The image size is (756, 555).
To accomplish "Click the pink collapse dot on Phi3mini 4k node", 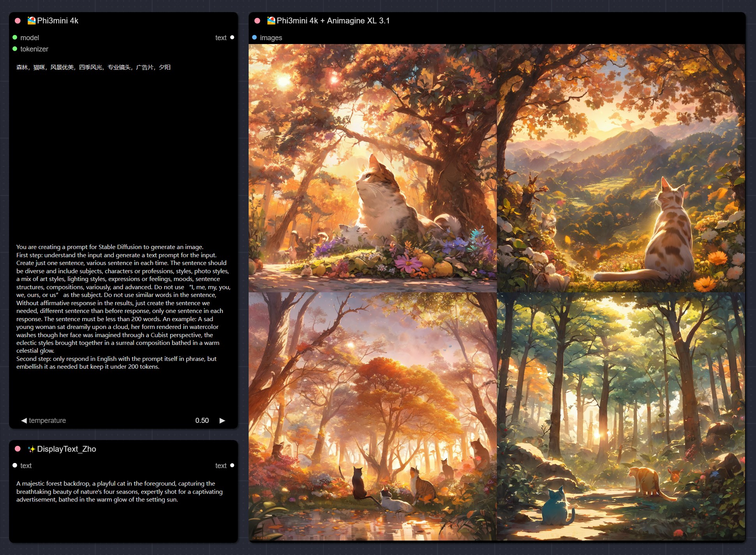I will (x=18, y=21).
